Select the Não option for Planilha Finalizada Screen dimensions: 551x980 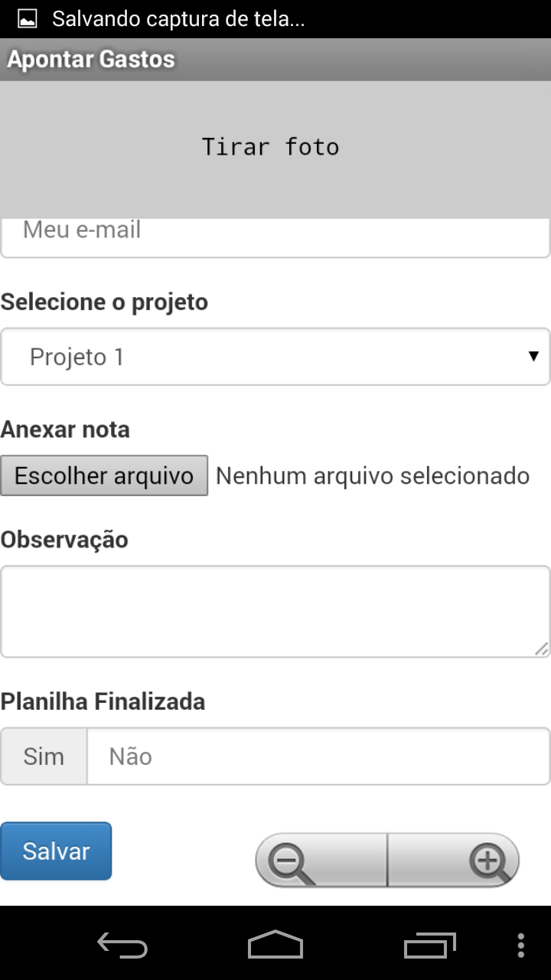point(130,756)
